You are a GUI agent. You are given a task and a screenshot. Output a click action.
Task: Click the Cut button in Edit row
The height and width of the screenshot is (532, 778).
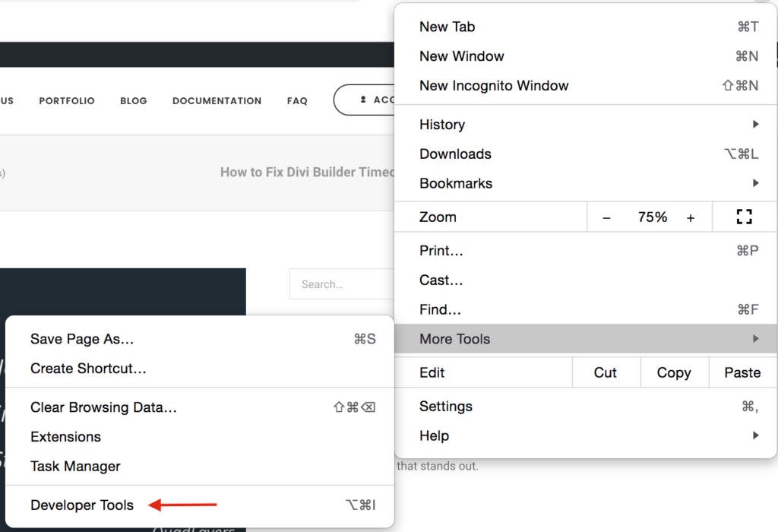[606, 372]
